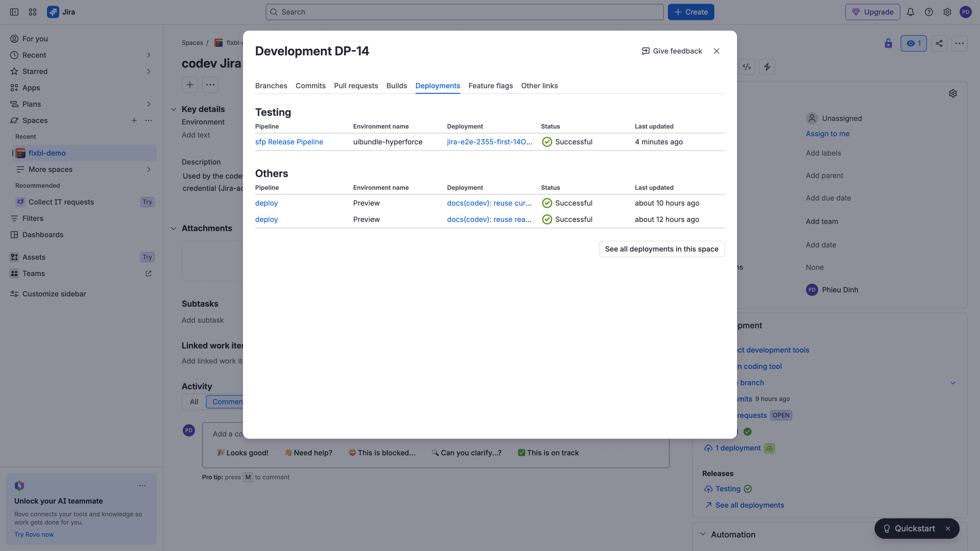Expand the Plans sidebar chevron
980x551 pixels.
click(148, 104)
